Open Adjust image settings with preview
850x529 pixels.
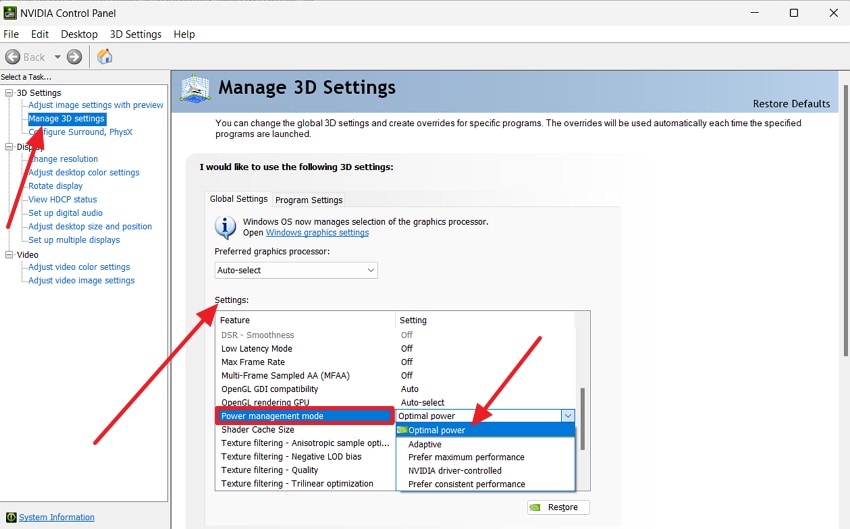(95, 105)
